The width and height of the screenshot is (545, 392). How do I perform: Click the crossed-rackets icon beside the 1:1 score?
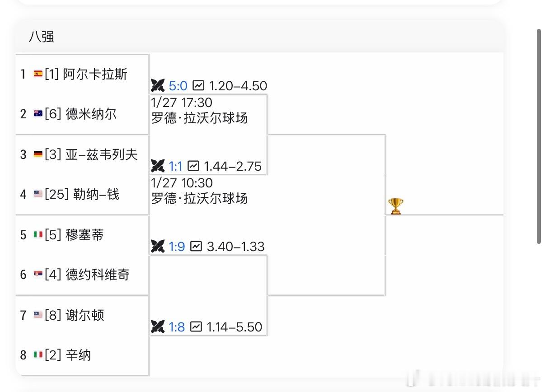tap(158, 166)
